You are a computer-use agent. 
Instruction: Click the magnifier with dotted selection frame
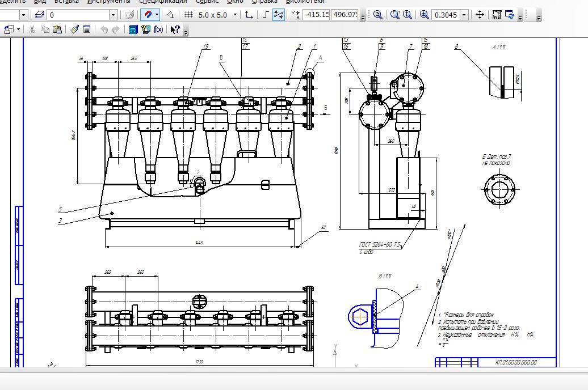pyautogui.click(x=395, y=15)
